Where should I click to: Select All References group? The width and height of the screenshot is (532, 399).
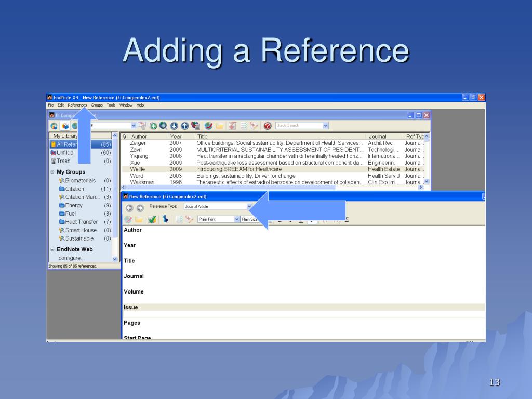coord(81,144)
